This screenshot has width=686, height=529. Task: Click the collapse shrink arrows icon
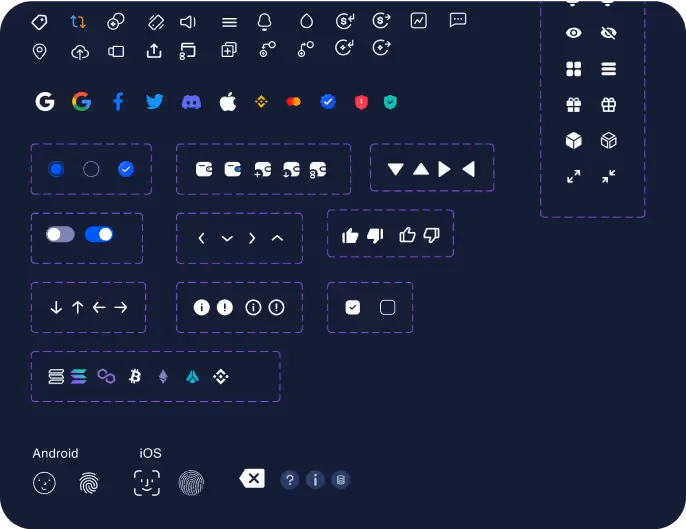coord(609,176)
